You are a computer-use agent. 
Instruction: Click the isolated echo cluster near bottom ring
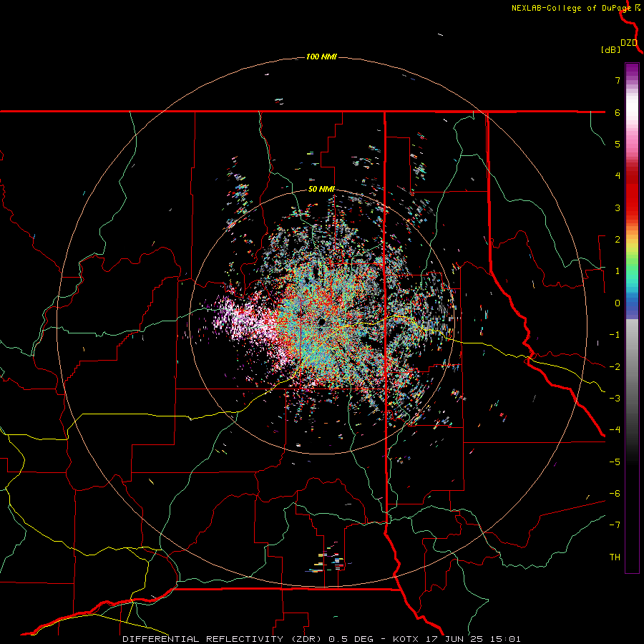(328, 560)
